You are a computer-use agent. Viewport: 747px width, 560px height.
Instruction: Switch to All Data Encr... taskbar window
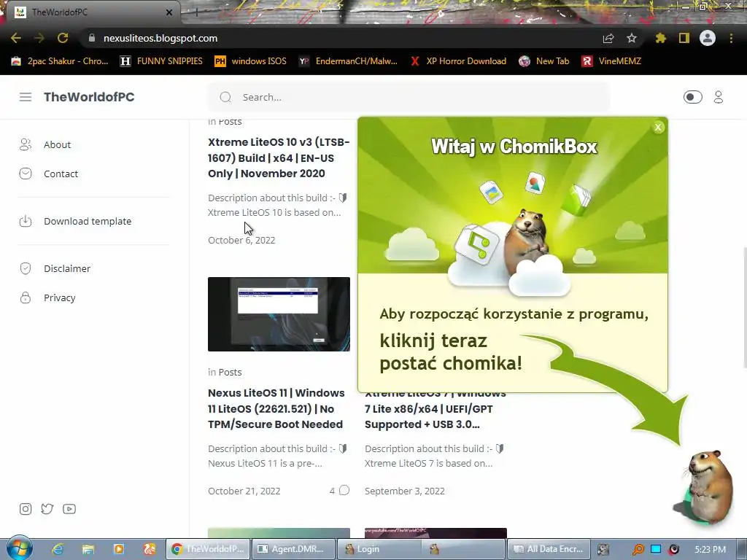click(549, 549)
